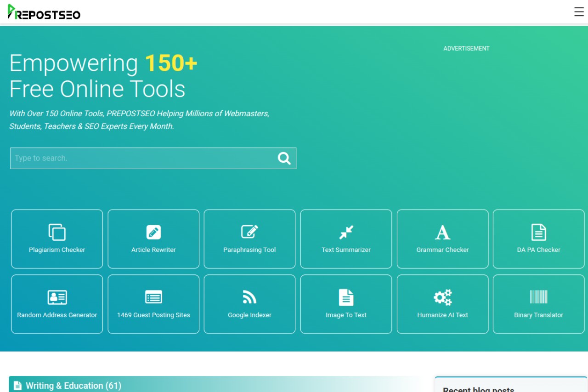This screenshot has height=392, width=588.
Task: Click the Humanize AI Text label
Action: (442, 315)
